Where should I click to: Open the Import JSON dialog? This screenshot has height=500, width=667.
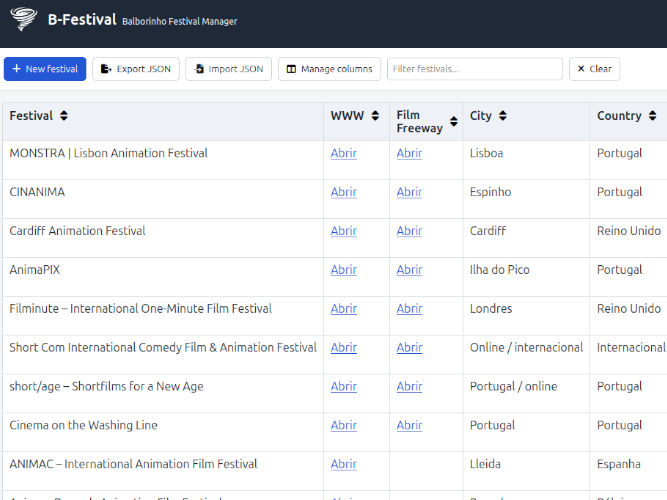[x=228, y=69]
